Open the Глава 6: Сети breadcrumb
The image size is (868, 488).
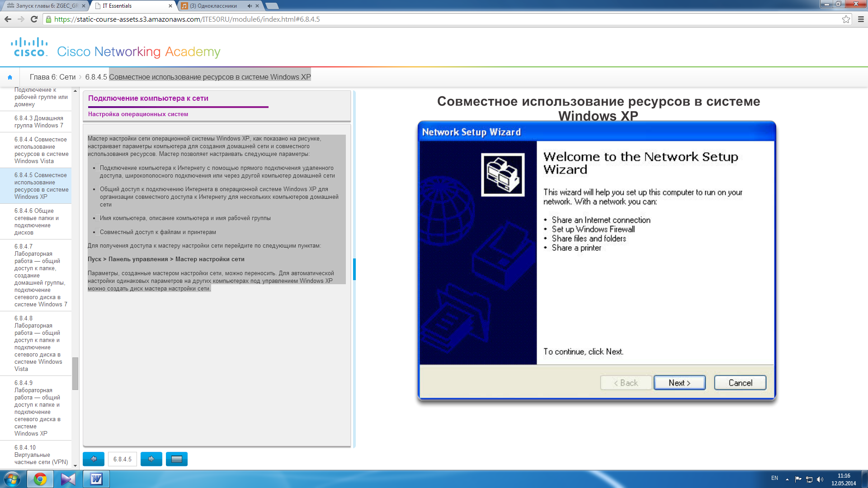pos(52,77)
